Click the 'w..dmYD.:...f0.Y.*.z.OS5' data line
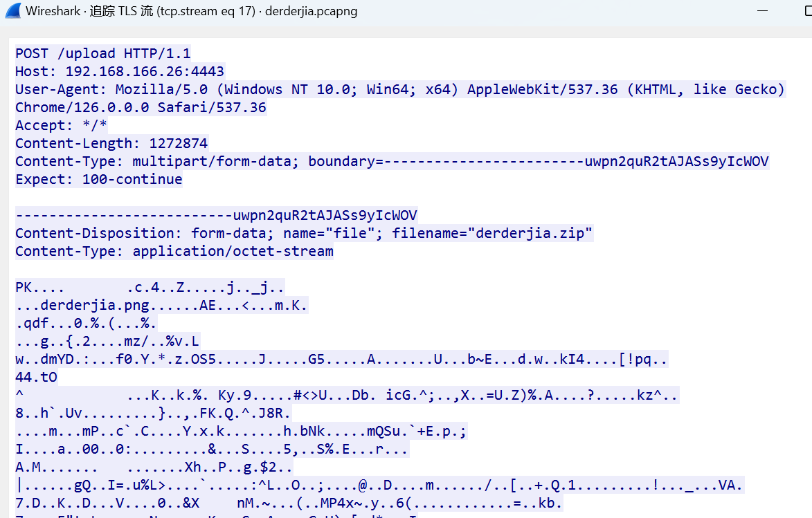Screen dimensions: 812x518 pos(342,359)
